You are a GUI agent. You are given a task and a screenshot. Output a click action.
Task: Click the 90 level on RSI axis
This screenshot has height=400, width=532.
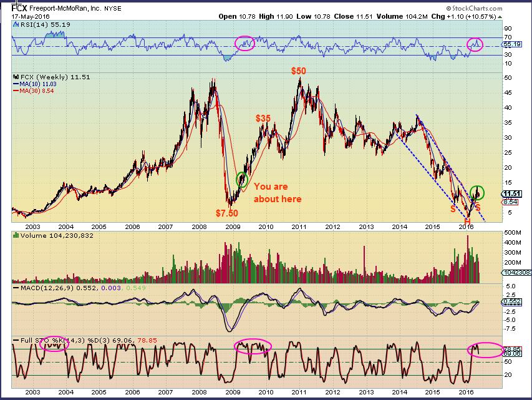point(508,29)
